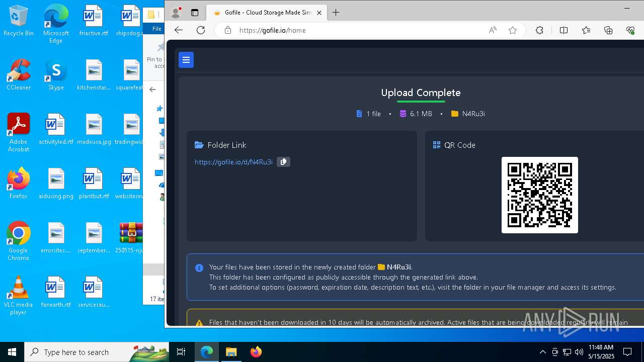Close the Gofile tab

[319, 13]
